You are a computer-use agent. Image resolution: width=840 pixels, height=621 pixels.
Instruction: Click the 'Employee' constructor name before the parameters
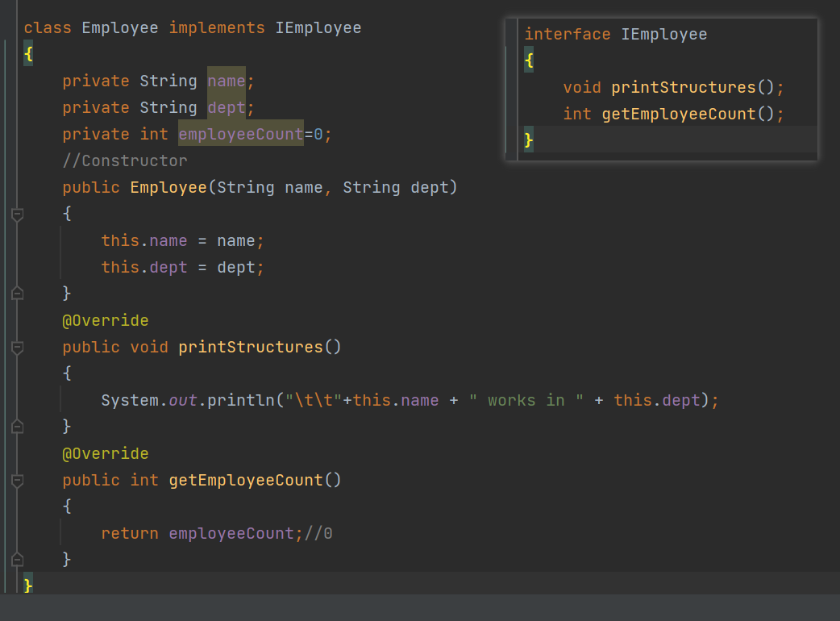tap(168, 188)
